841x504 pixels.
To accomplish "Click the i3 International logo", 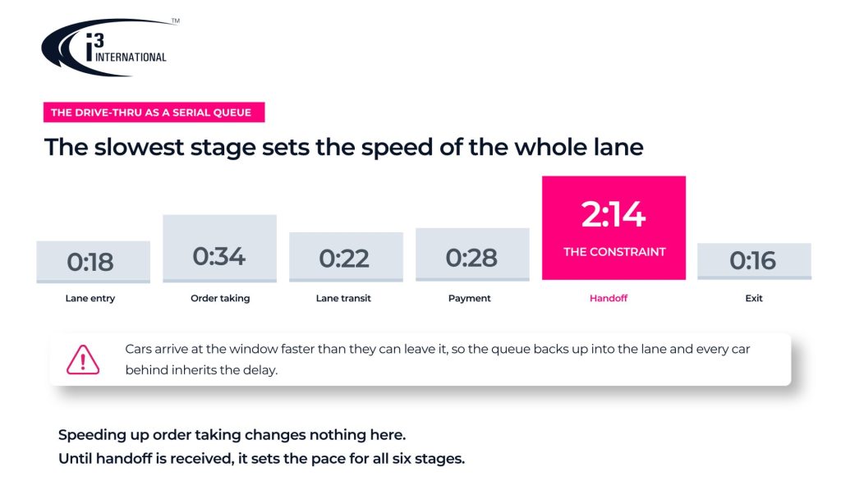I will point(110,47).
